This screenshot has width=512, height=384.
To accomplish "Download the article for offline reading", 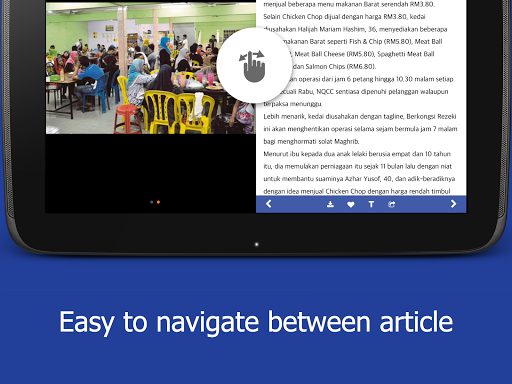I will click(330, 204).
